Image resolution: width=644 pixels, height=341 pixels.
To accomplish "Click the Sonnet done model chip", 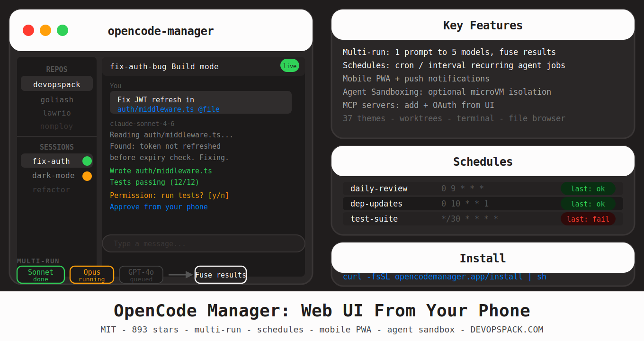I will pos(41,275).
